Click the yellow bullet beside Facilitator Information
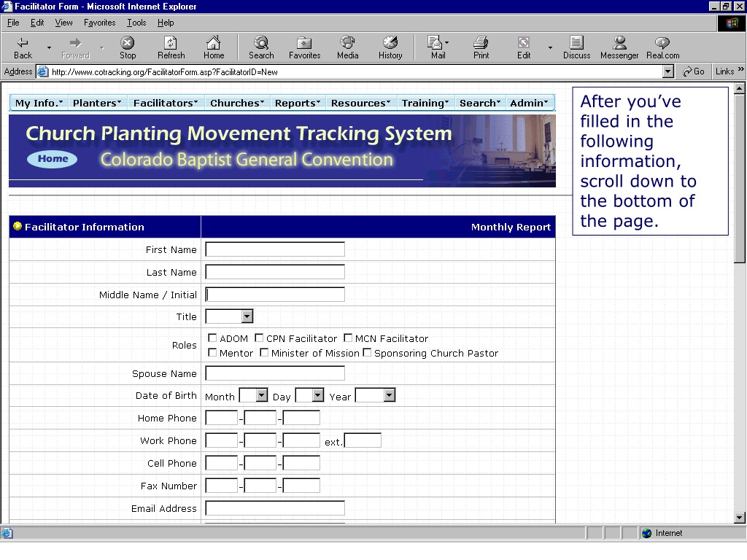The height and width of the screenshot is (560, 747). pos(18,226)
